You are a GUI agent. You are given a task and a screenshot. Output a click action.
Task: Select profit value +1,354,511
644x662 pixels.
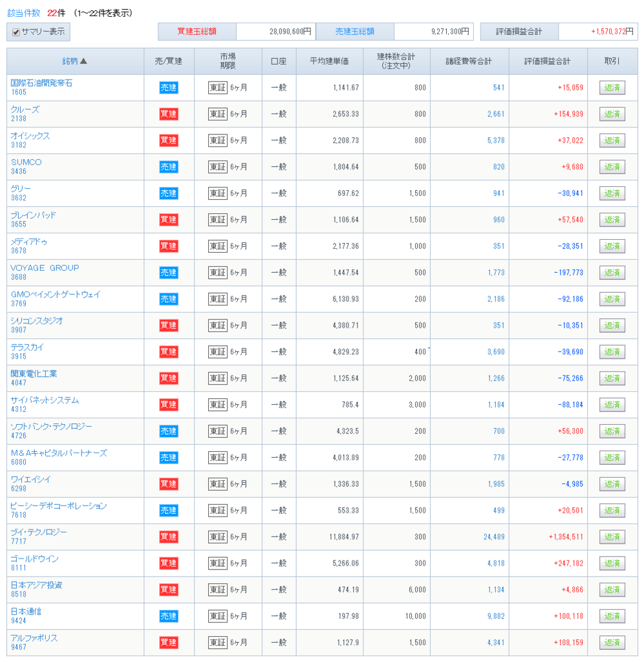(x=566, y=537)
